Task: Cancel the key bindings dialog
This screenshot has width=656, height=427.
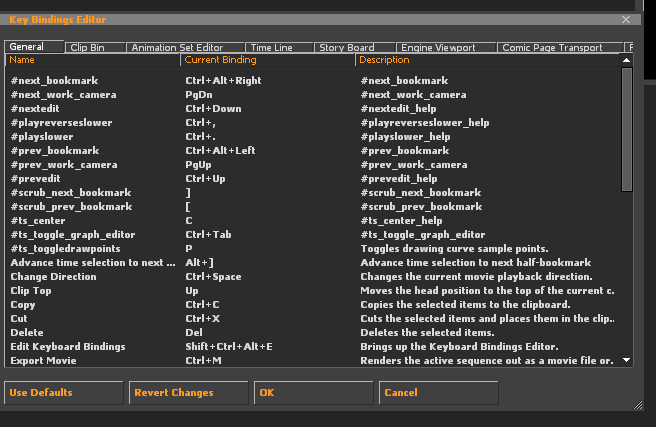Action: 437,393
